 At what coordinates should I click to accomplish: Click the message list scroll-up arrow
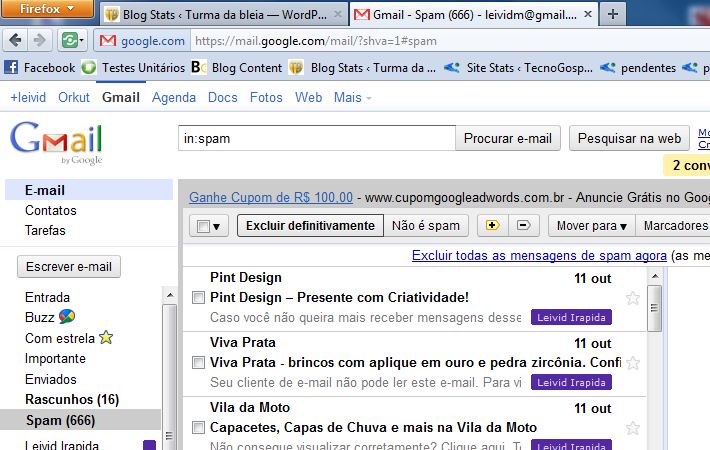(x=655, y=276)
